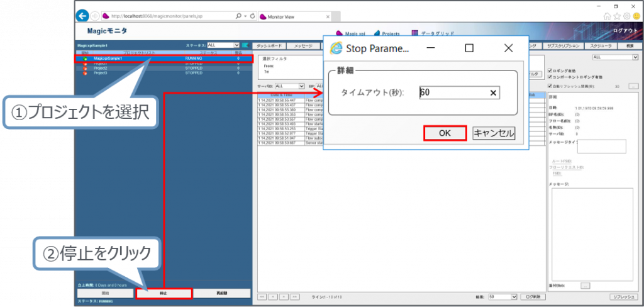Click the 停止 button at bottom
Viewport: 644px width, 307px height.
pos(164,293)
